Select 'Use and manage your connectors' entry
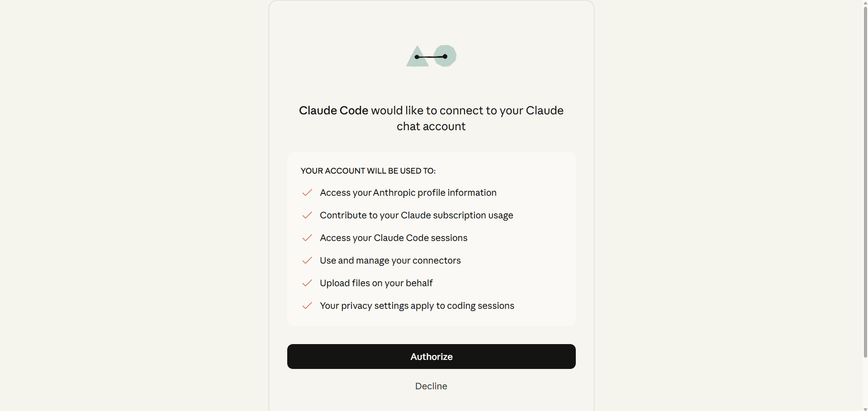This screenshot has width=868, height=411. (x=390, y=260)
